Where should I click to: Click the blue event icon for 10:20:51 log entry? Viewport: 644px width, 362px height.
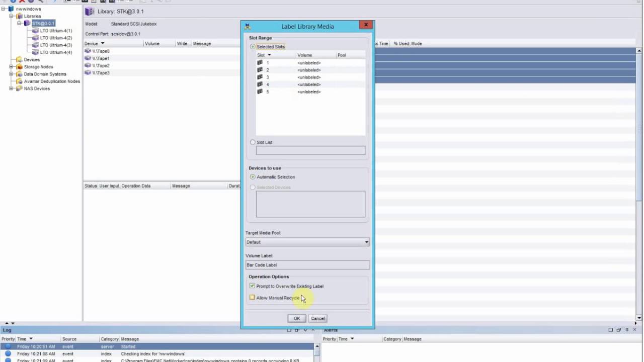click(8, 346)
